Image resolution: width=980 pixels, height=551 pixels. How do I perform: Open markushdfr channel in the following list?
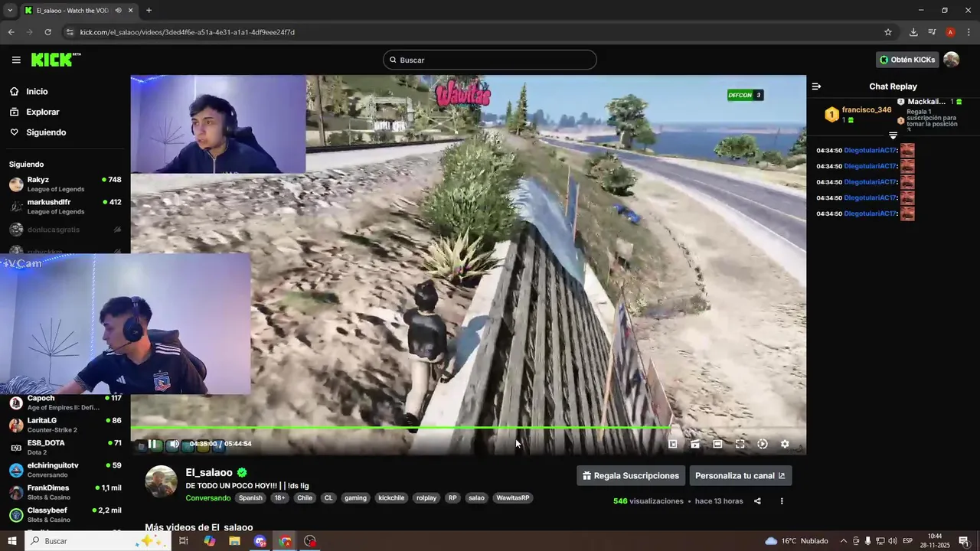[65, 207]
